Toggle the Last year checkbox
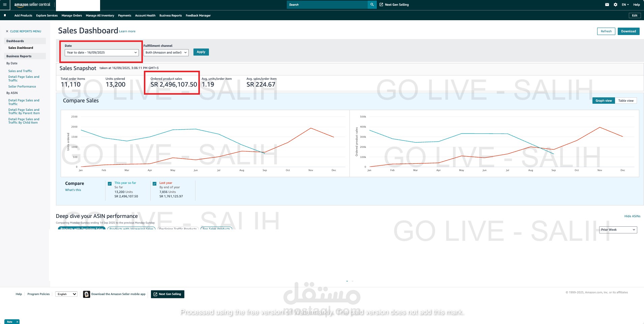Viewport: 644px width, 324px height. pyautogui.click(x=154, y=184)
